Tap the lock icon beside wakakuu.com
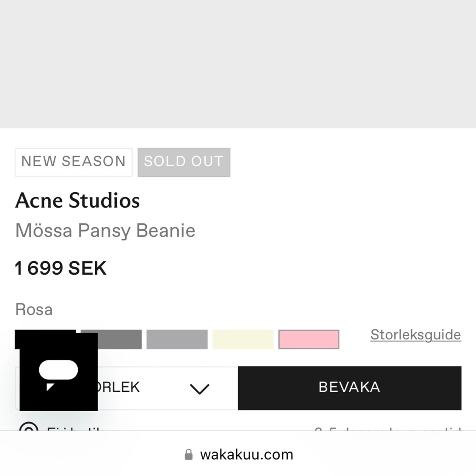Image resolution: width=476 pixels, height=476 pixels. [189, 455]
